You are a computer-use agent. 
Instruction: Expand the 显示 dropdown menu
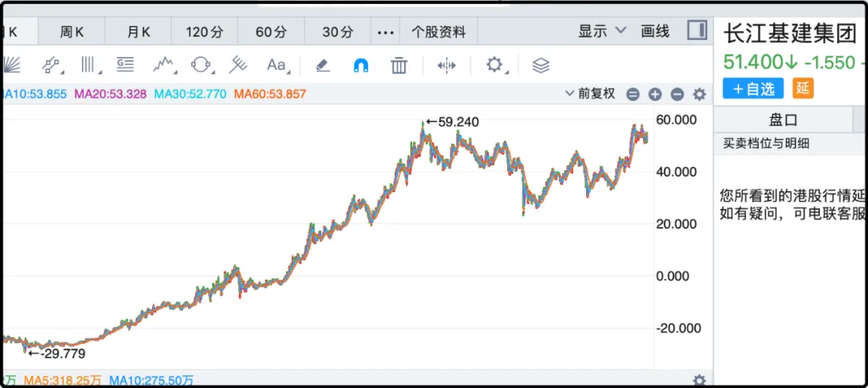(x=602, y=32)
